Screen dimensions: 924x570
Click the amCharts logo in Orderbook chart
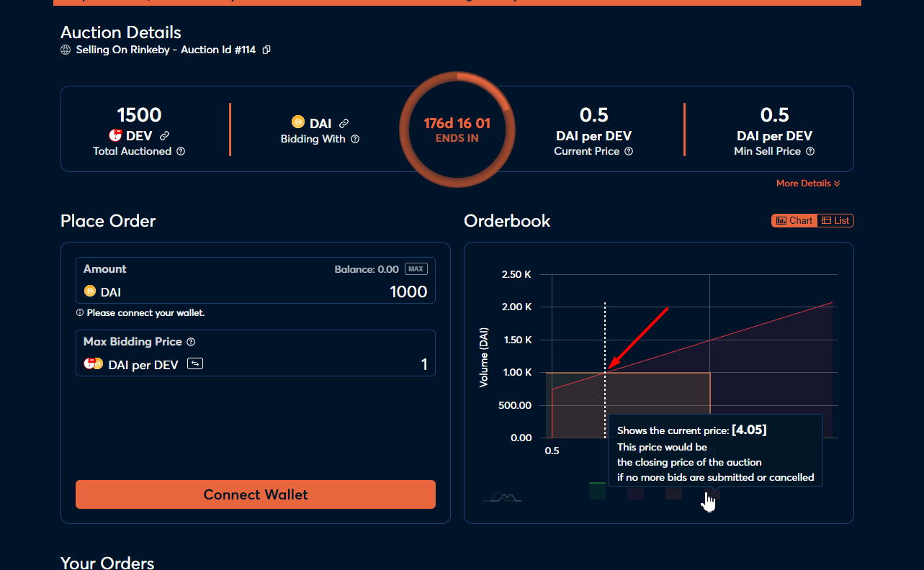(503, 497)
